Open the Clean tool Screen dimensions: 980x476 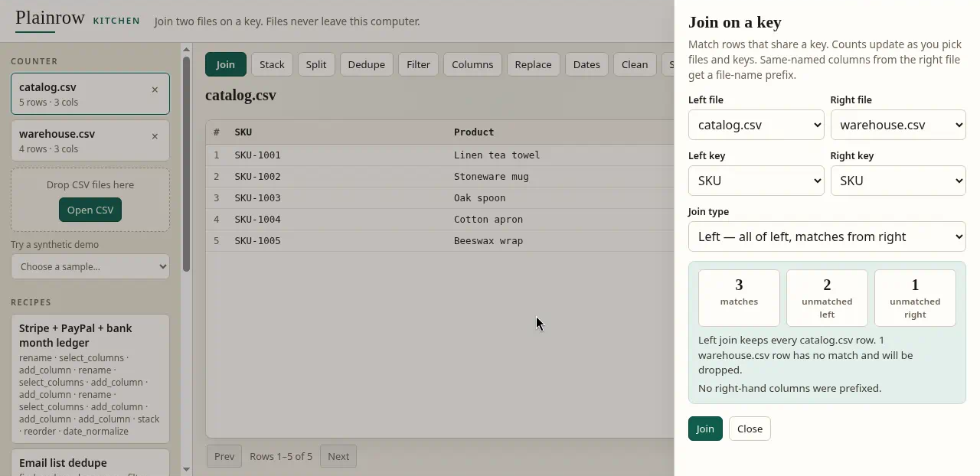point(635,64)
